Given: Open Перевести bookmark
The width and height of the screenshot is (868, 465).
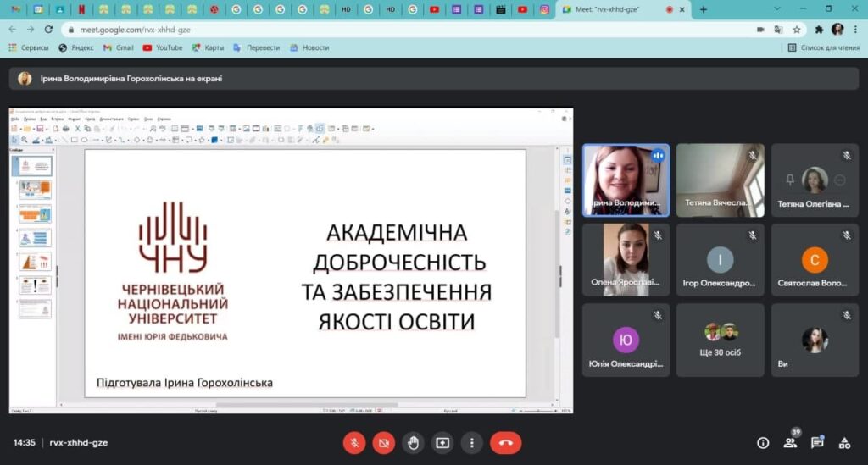Looking at the screenshot, I should (x=256, y=47).
